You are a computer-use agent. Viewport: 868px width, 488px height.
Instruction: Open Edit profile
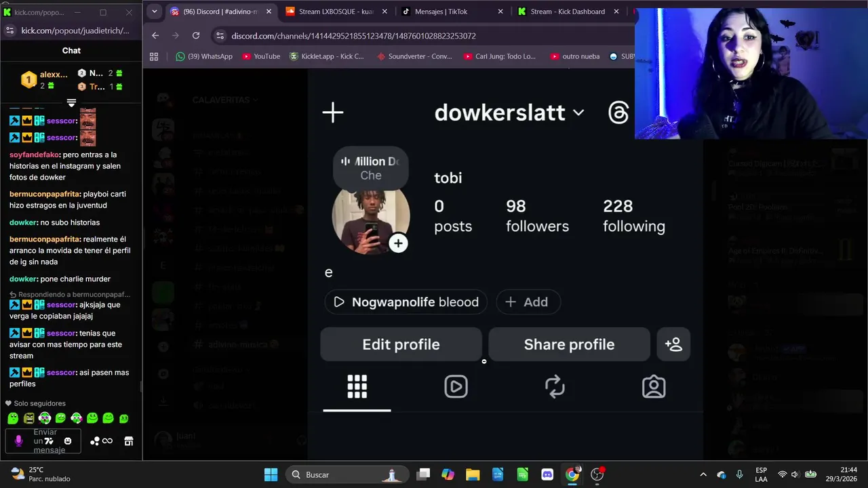tap(401, 344)
